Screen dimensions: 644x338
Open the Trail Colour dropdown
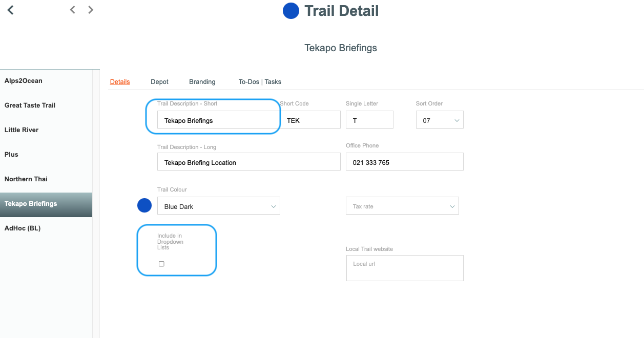tap(219, 206)
